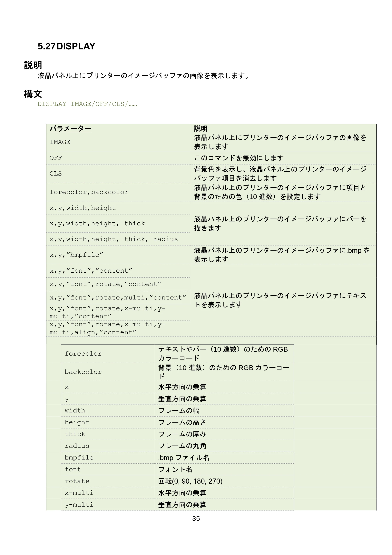Click the description "フレームの高さ"
The image size is (392, 555).
pos(182,422)
